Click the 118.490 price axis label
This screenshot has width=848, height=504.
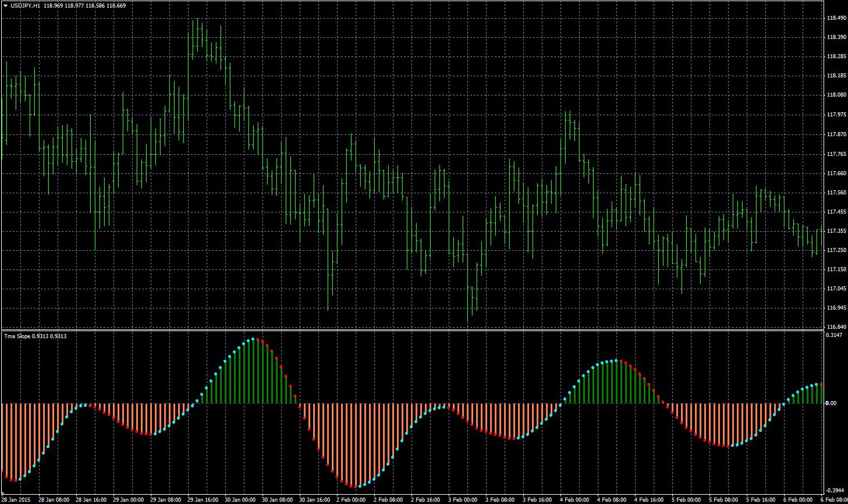(x=836, y=18)
